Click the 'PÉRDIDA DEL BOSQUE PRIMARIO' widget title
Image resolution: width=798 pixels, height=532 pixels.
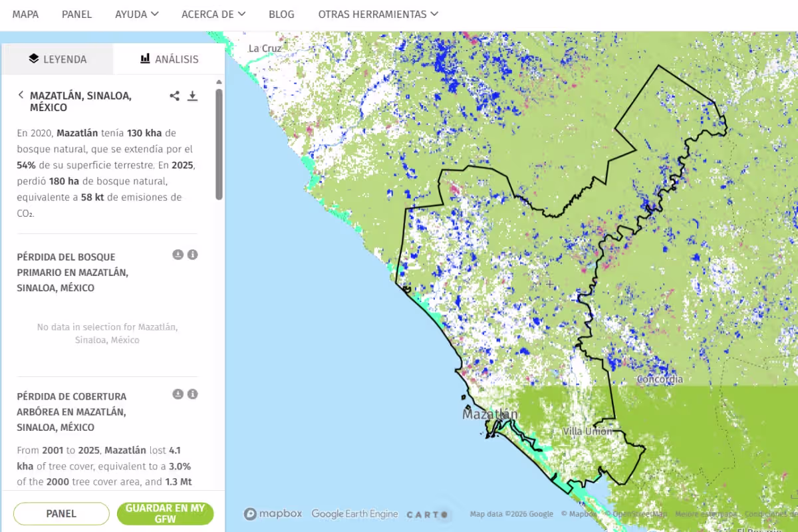click(x=72, y=273)
